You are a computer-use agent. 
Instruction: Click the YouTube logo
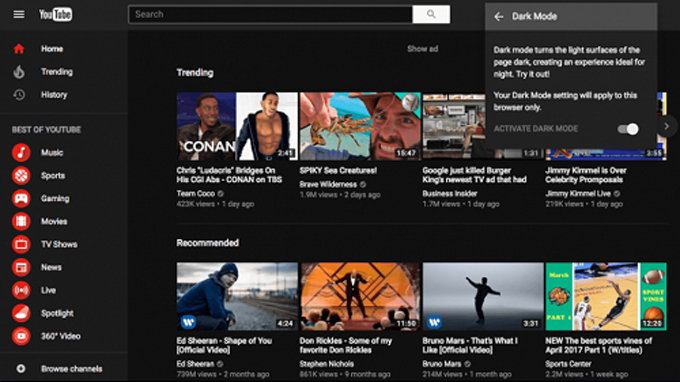(x=56, y=14)
